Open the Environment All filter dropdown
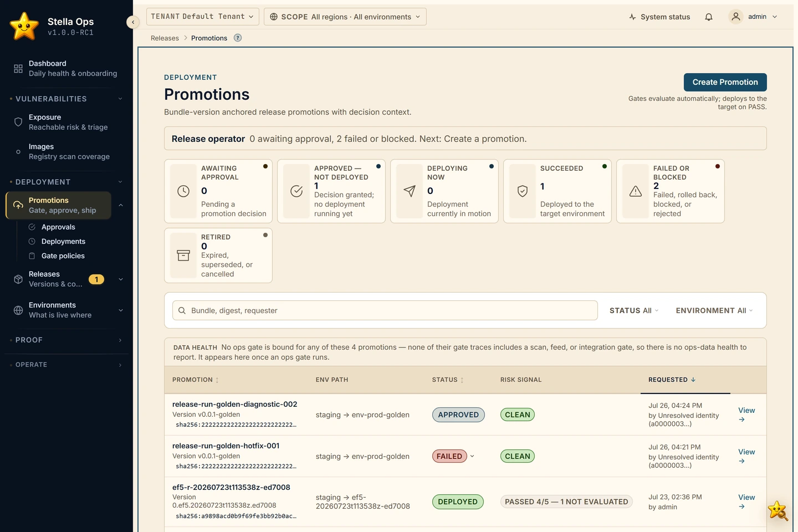The image size is (798, 532). pyautogui.click(x=714, y=310)
